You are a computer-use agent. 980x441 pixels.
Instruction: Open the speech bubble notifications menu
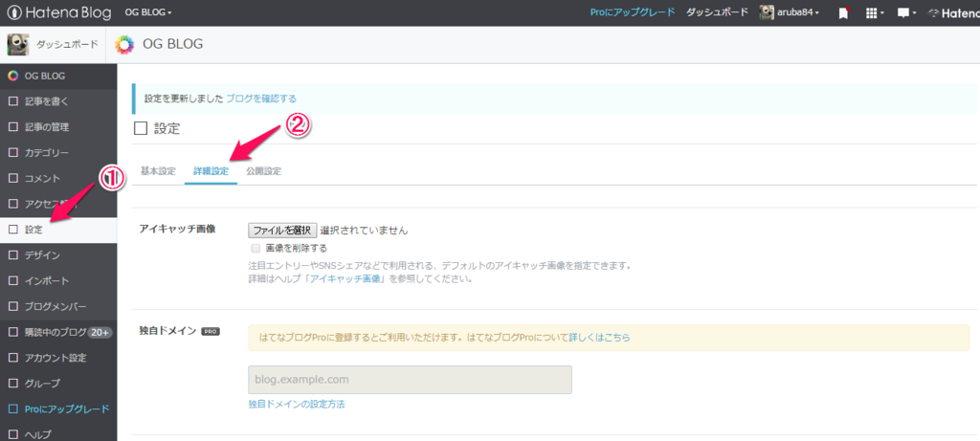tap(906, 12)
